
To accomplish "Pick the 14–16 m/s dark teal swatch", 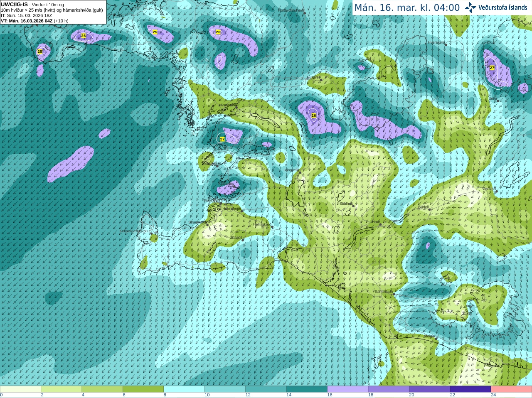I will (307, 389).
